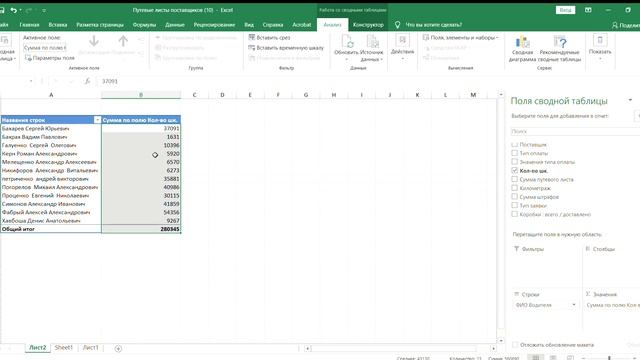Toggle the Поставщик field checkbox
Viewport: 640px width, 360px height.
coord(514,144)
